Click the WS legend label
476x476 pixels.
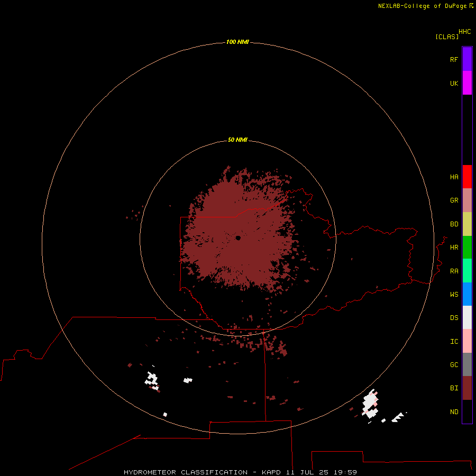pyautogui.click(x=454, y=295)
